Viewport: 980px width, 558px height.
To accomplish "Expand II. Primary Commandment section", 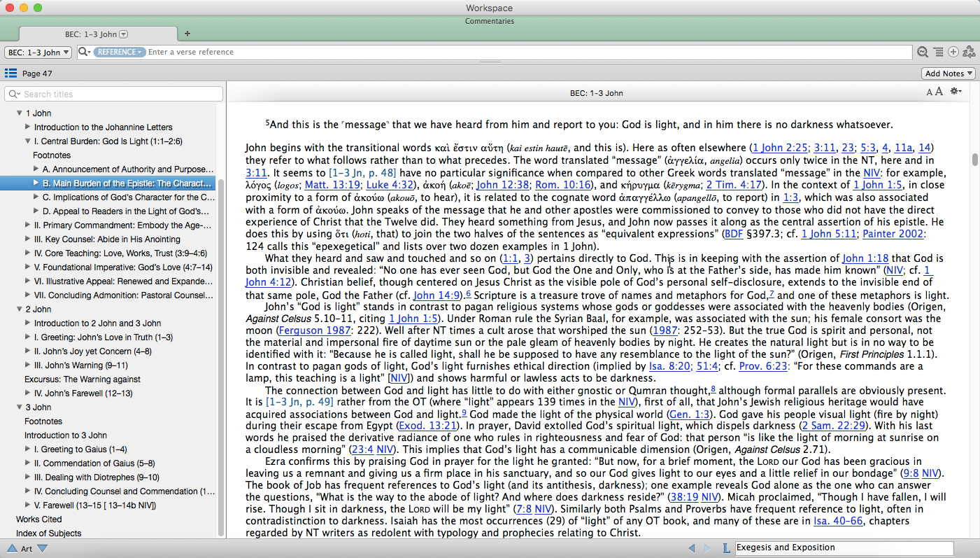I will click(28, 225).
